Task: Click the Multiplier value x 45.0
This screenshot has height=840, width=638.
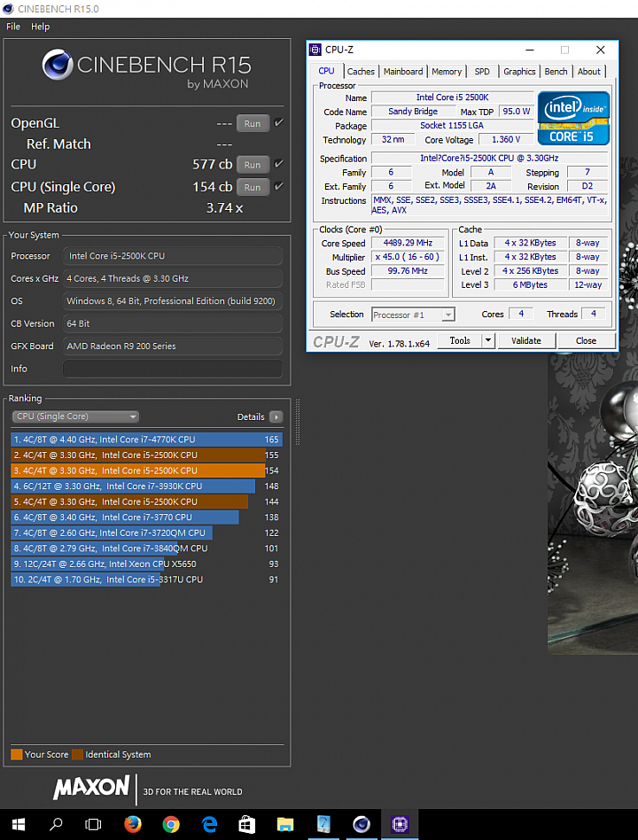Action: coord(408,257)
